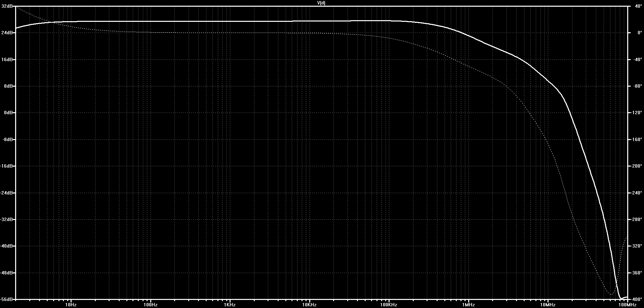Click the -360° phase axis label
The width and height of the screenshot is (644, 308).
(637, 273)
